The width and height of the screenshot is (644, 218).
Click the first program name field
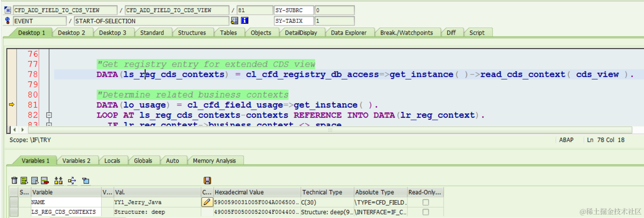click(x=65, y=10)
